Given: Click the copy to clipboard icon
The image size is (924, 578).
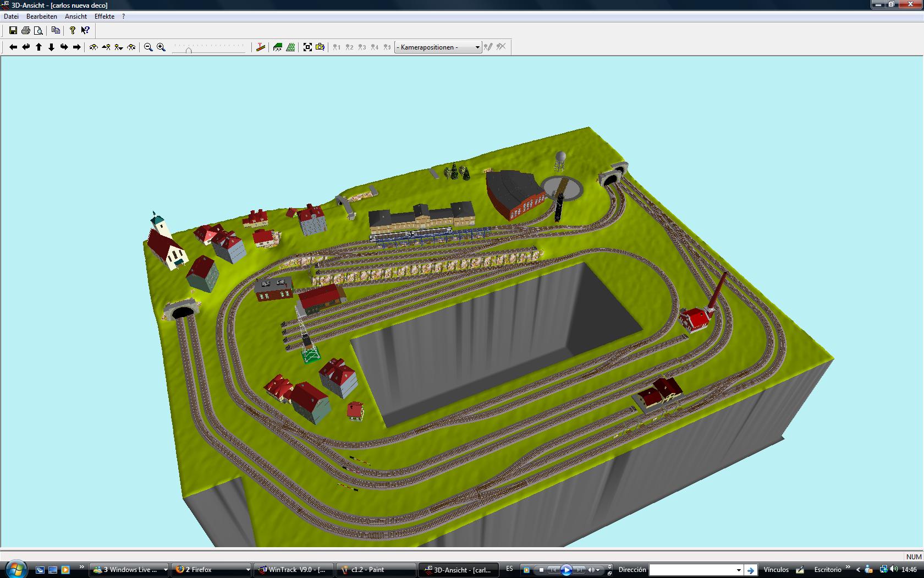Looking at the screenshot, I should 56,30.
